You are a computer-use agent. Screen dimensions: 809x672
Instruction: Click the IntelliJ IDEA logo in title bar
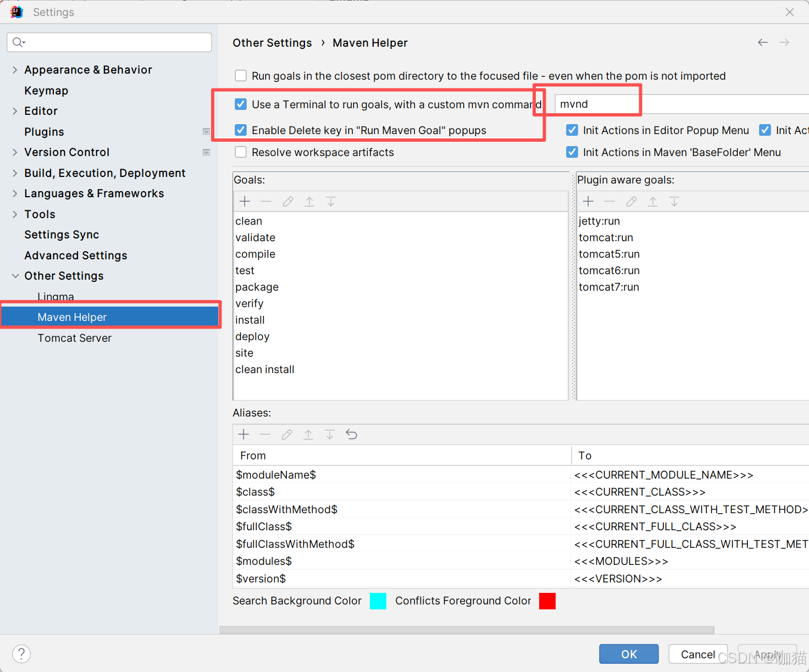point(16,12)
